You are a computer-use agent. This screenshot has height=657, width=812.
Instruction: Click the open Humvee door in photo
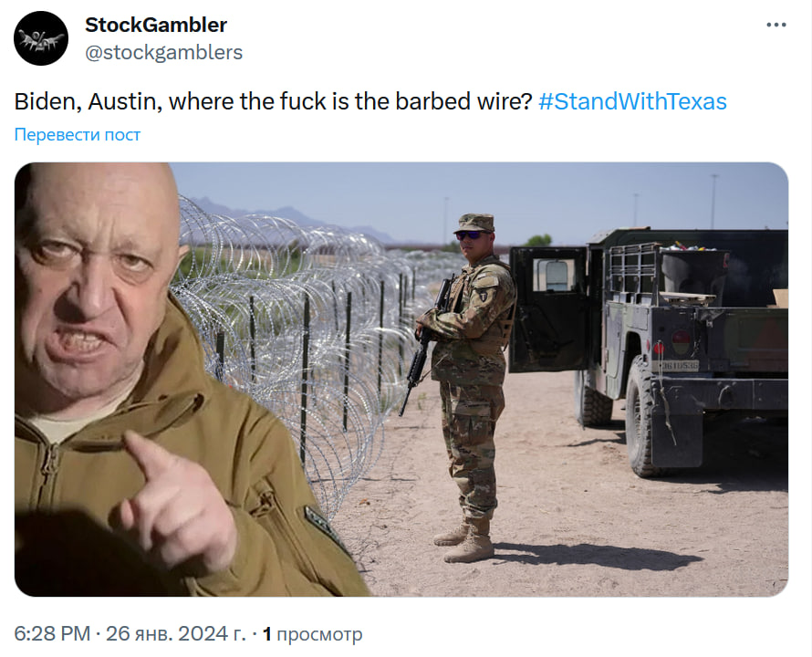(x=548, y=309)
